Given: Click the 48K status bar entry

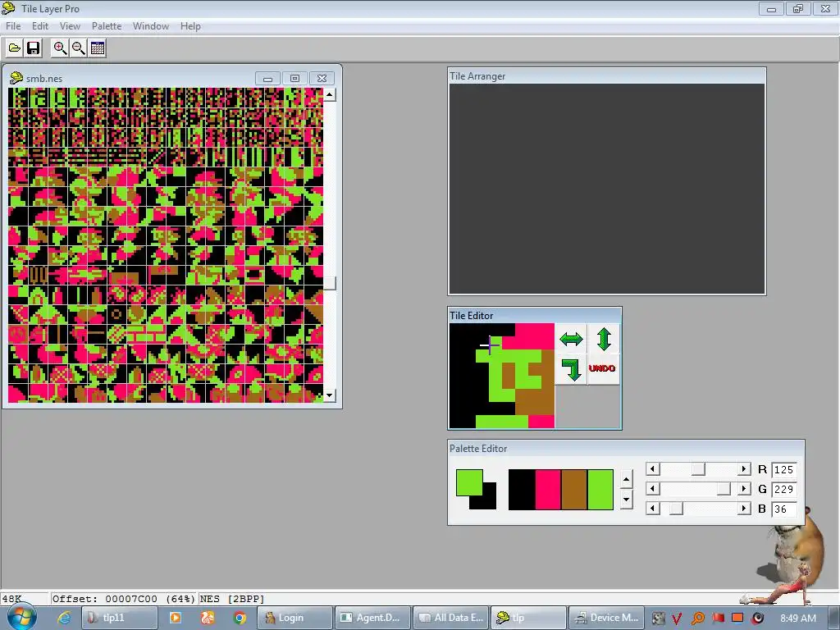Looking at the screenshot, I should [11, 599].
